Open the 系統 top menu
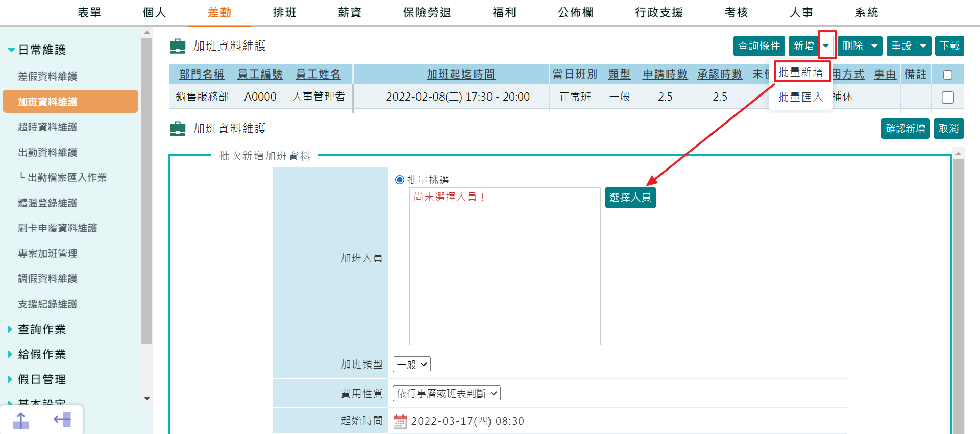 tap(867, 13)
